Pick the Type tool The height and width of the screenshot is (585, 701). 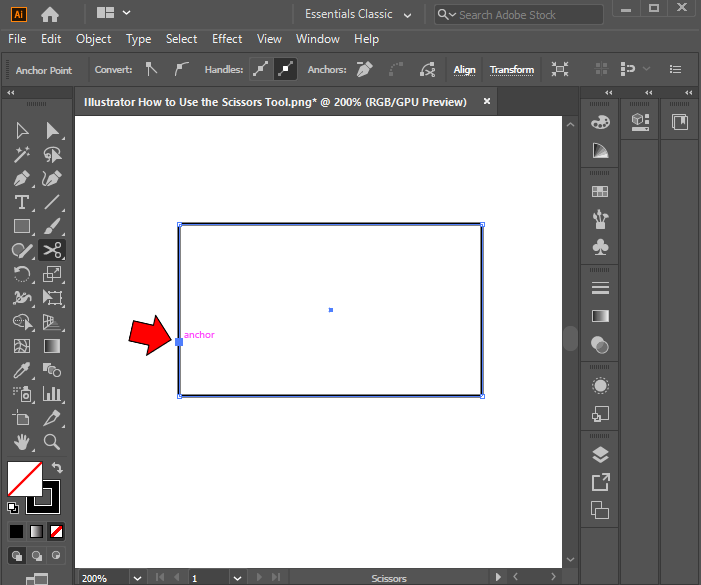(21, 203)
